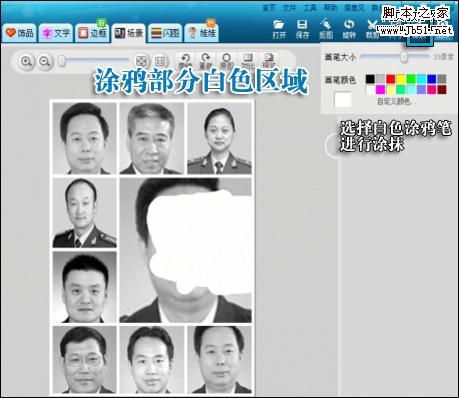Pick the dark red brush color swatch
This screenshot has height=398, width=459.
[442, 89]
